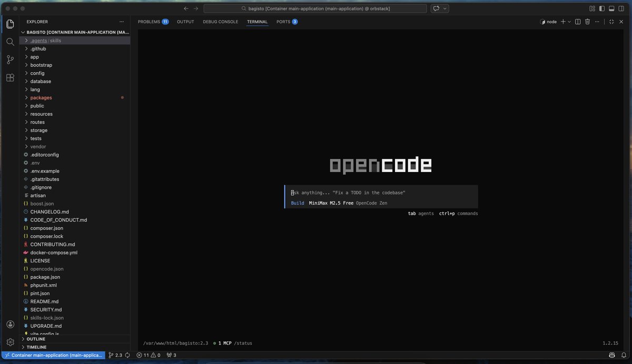
Task: Open the remote container status bar item
Action: [x=53, y=355]
